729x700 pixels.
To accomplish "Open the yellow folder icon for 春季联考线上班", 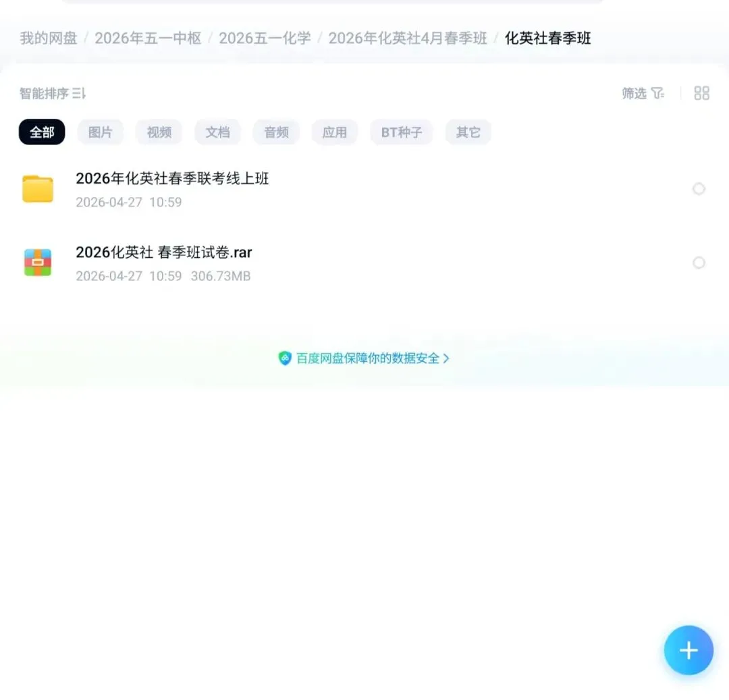I will pos(38,188).
